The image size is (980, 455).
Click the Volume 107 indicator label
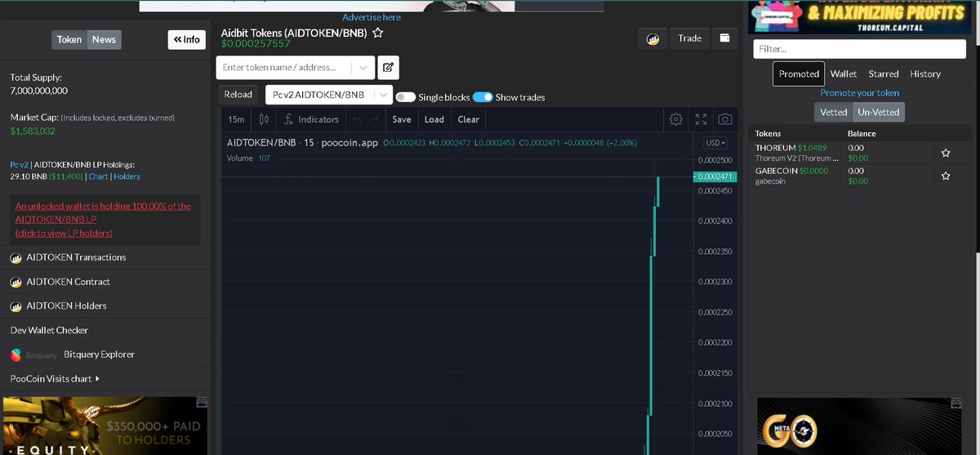coord(248,158)
